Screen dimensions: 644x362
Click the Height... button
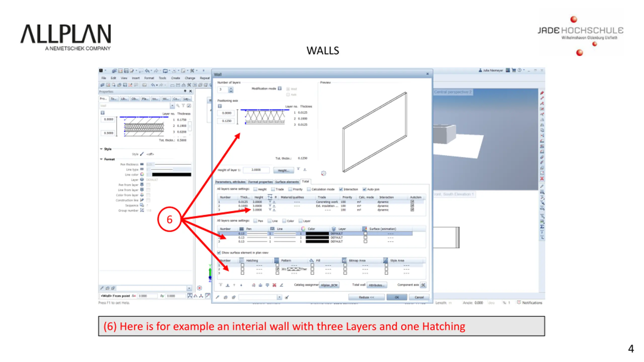click(284, 170)
